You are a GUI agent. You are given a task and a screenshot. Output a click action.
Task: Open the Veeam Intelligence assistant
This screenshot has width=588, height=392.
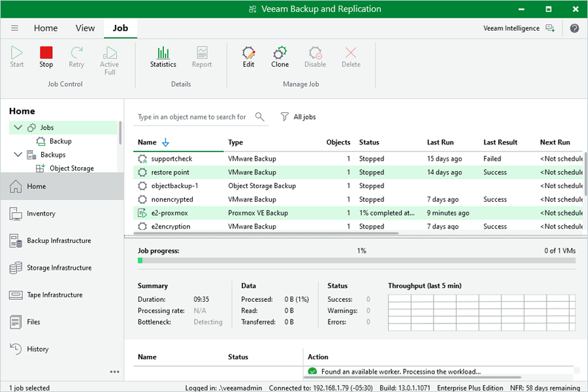[519, 28]
